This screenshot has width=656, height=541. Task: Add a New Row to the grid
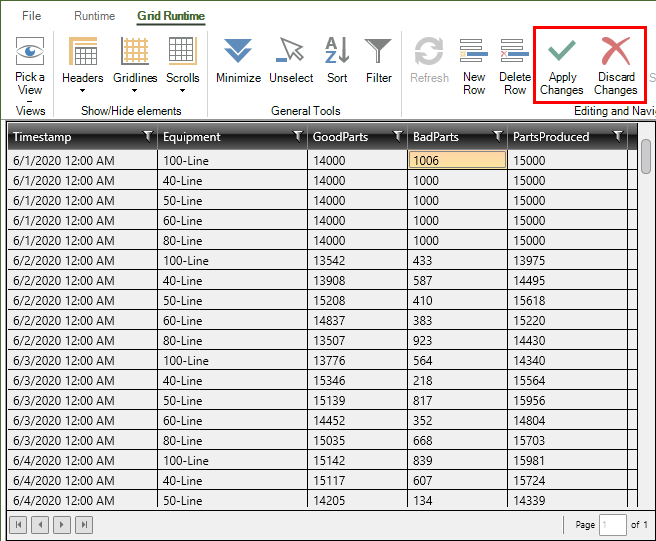coord(474,52)
